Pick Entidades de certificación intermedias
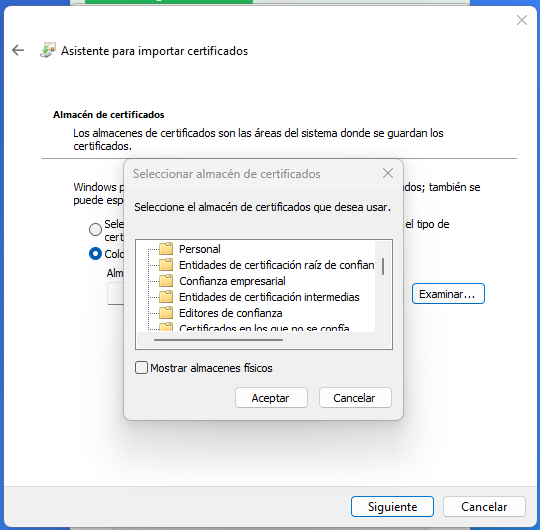The image size is (540, 530). click(269, 297)
